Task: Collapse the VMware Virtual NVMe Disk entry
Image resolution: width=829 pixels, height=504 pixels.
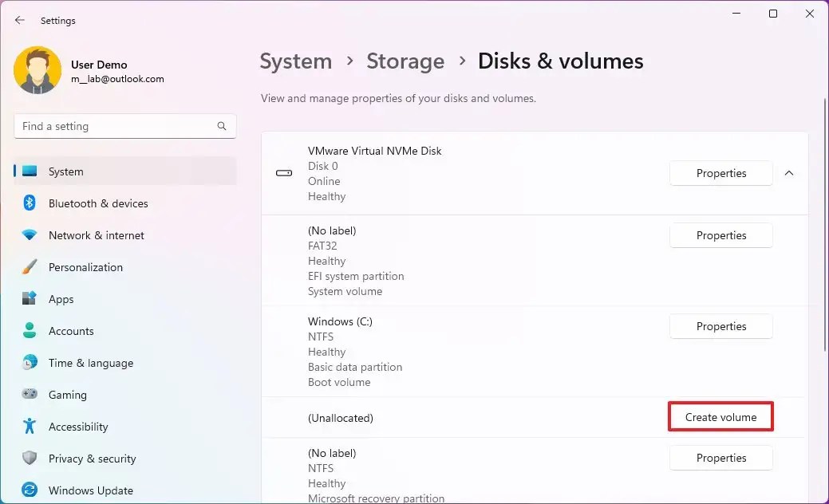Action: pos(789,172)
